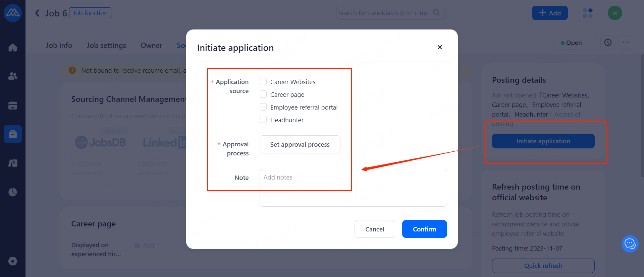Switch to the Job settings tab
Image resolution: width=644 pixels, height=277 pixels.
[x=106, y=45]
